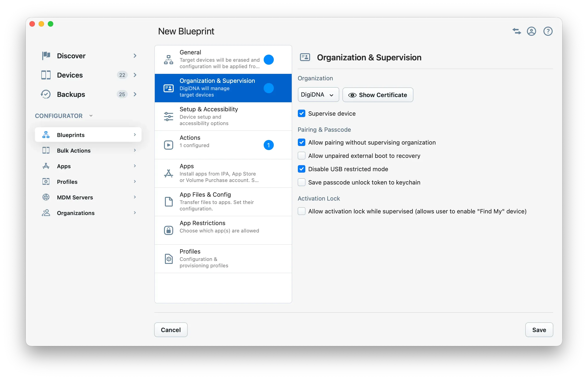
Task: Click the Show Certificate button
Action: click(x=378, y=95)
